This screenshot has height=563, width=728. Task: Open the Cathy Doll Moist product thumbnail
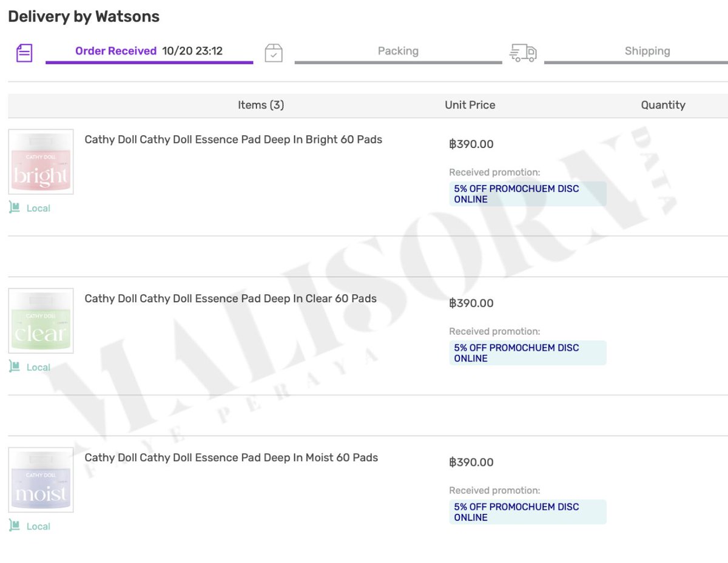point(41,479)
